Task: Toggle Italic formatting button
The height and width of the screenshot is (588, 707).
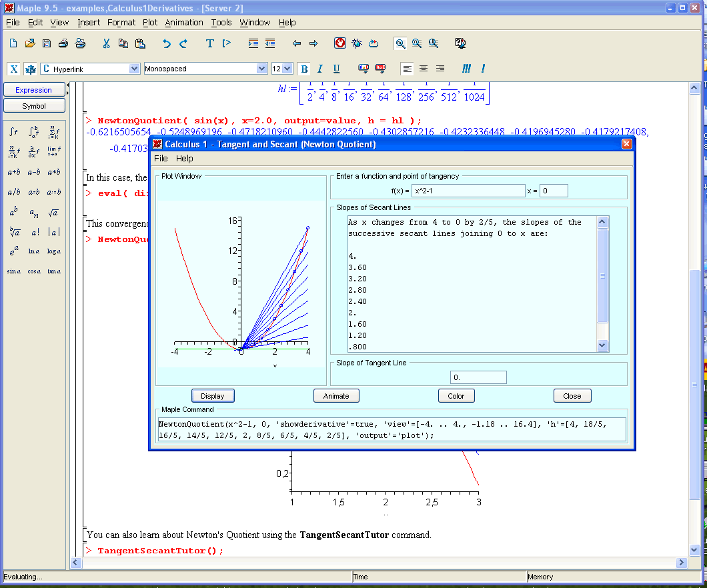Action: coord(320,69)
